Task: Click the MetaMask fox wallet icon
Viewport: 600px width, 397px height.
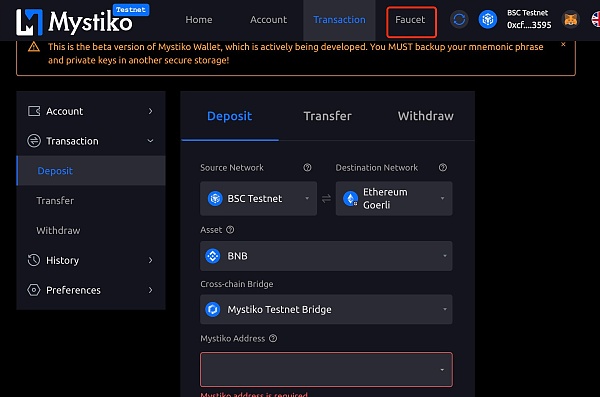Action: pos(571,19)
